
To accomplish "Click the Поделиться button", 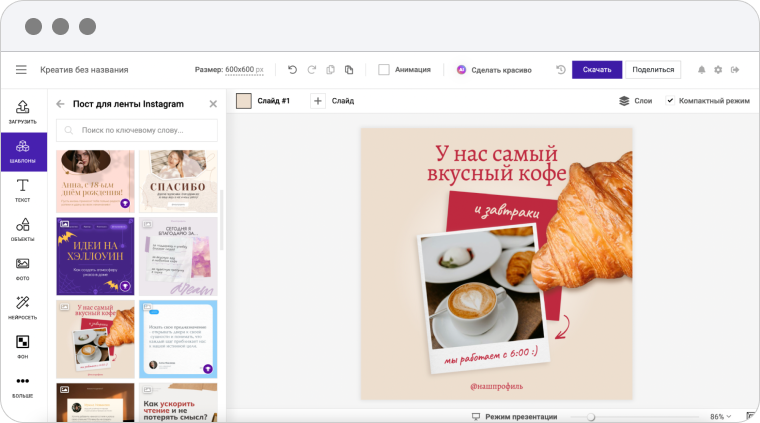I will (653, 70).
